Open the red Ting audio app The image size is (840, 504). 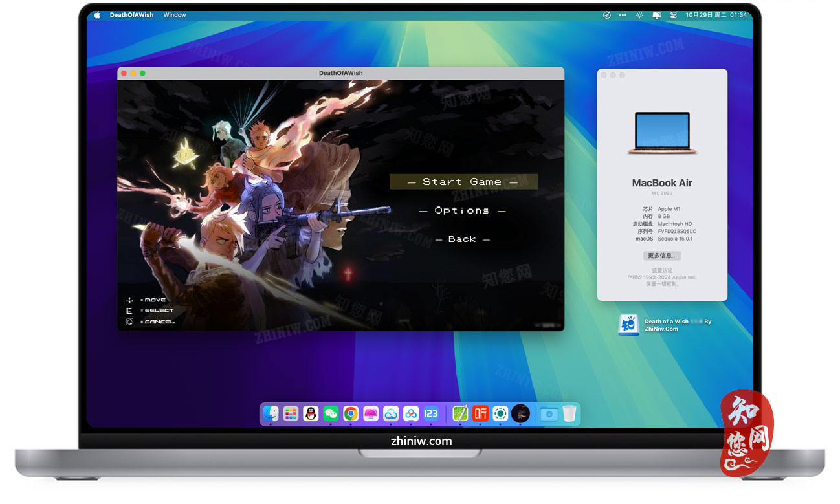480,413
